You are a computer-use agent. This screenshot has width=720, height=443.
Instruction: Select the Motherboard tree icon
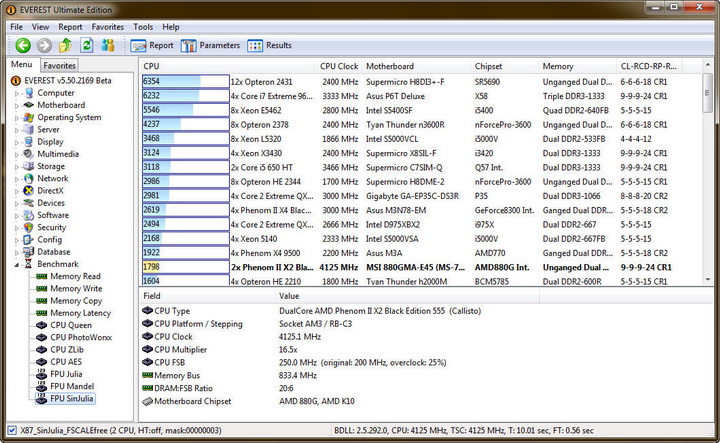coord(29,105)
